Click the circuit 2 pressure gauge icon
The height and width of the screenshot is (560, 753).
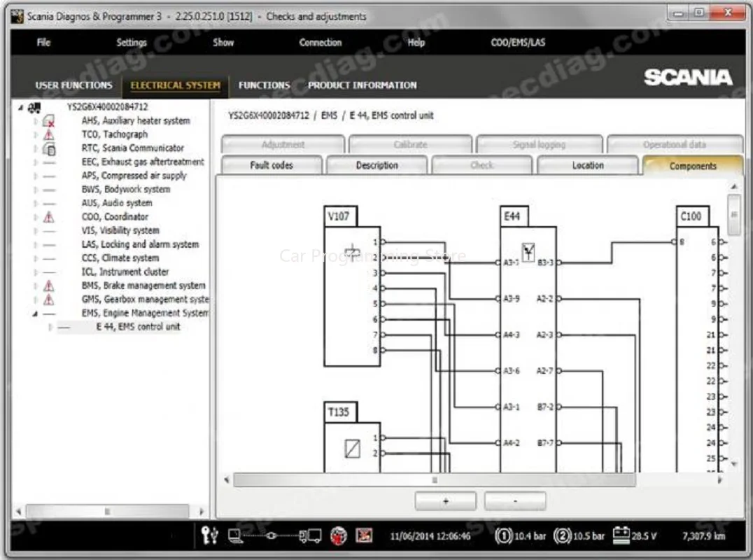point(562,535)
